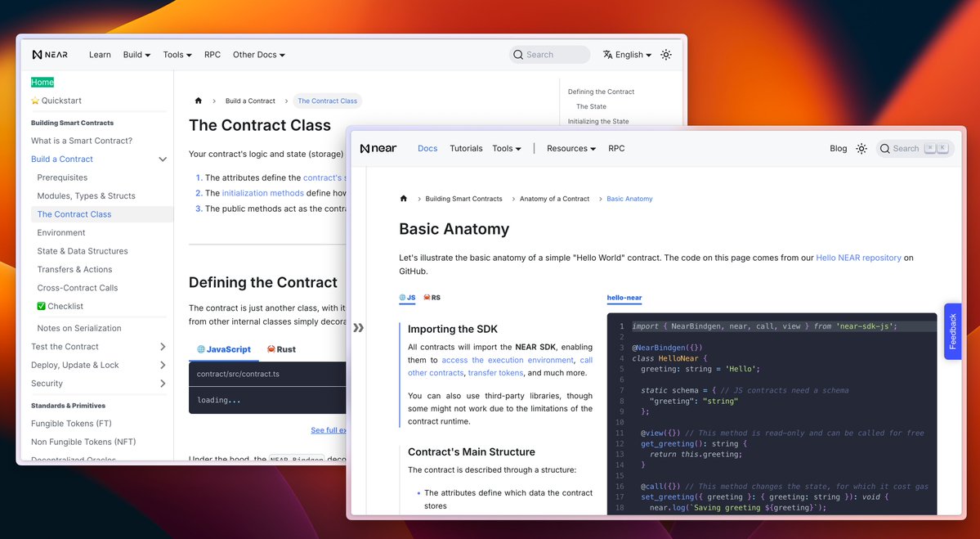Toggle dark mode in the back window

(665, 54)
